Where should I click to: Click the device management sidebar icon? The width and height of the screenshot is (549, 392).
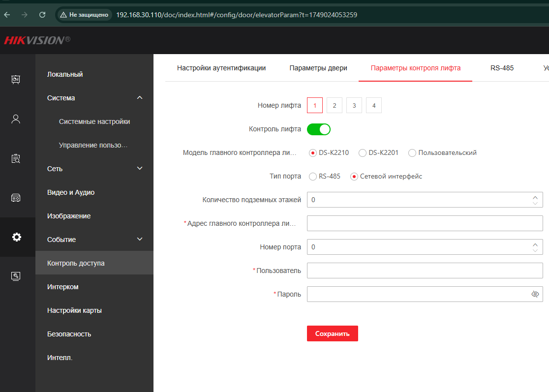[16, 198]
